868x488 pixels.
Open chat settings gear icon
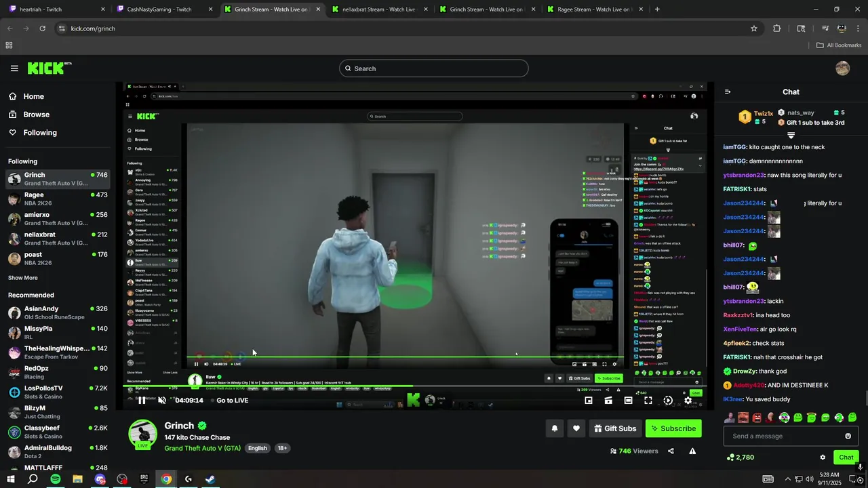pyautogui.click(x=823, y=457)
